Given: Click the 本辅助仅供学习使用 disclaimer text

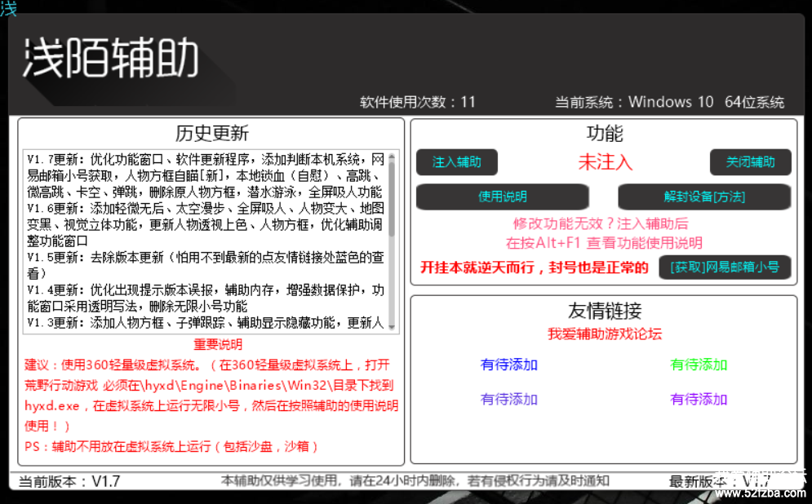Looking at the screenshot, I should pyautogui.click(x=415, y=480).
